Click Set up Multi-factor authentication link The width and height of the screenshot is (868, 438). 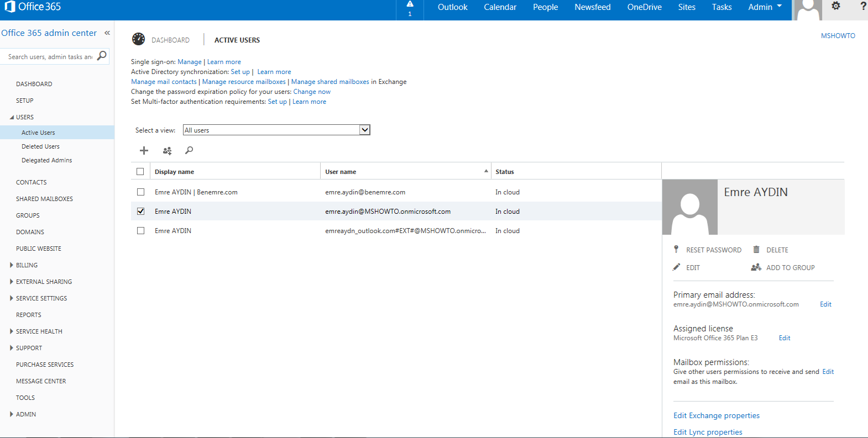pyautogui.click(x=278, y=102)
